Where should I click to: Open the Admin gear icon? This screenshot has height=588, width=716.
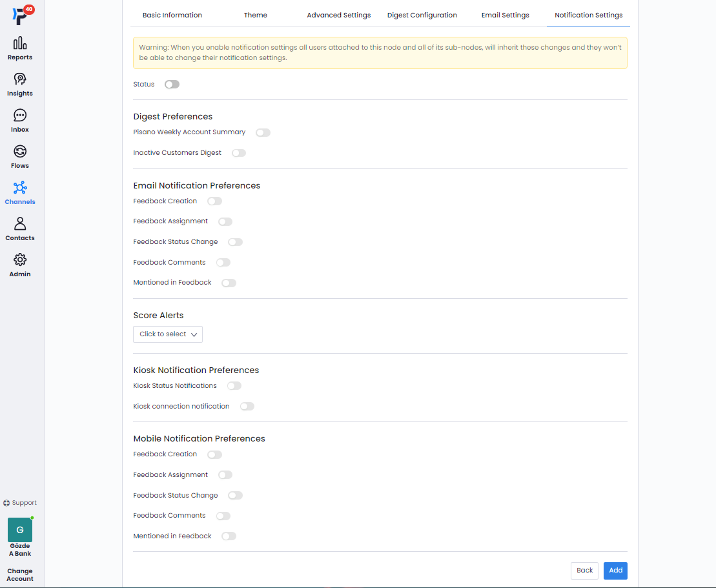tap(20, 260)
